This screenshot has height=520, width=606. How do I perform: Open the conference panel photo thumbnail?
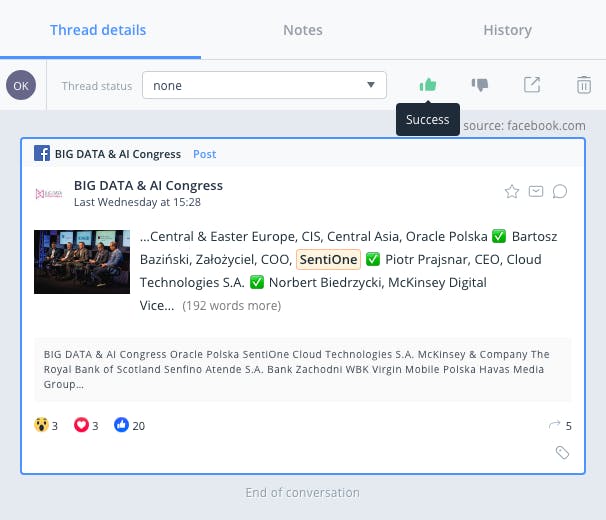(x=82, y=262)
